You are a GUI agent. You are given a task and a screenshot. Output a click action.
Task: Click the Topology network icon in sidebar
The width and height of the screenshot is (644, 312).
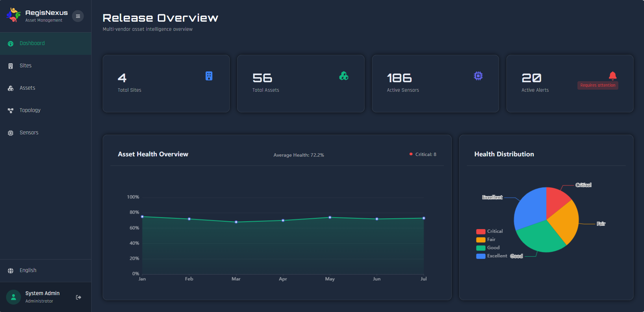point(11,111)
